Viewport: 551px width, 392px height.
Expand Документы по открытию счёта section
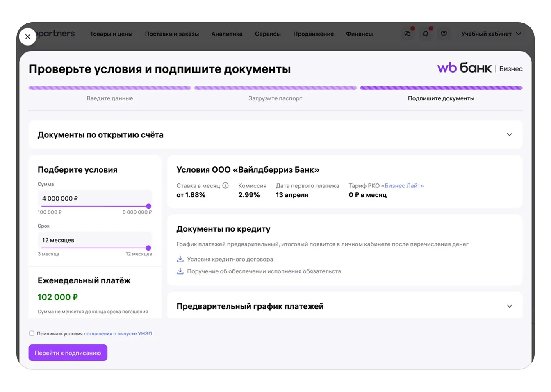(509, 135)
